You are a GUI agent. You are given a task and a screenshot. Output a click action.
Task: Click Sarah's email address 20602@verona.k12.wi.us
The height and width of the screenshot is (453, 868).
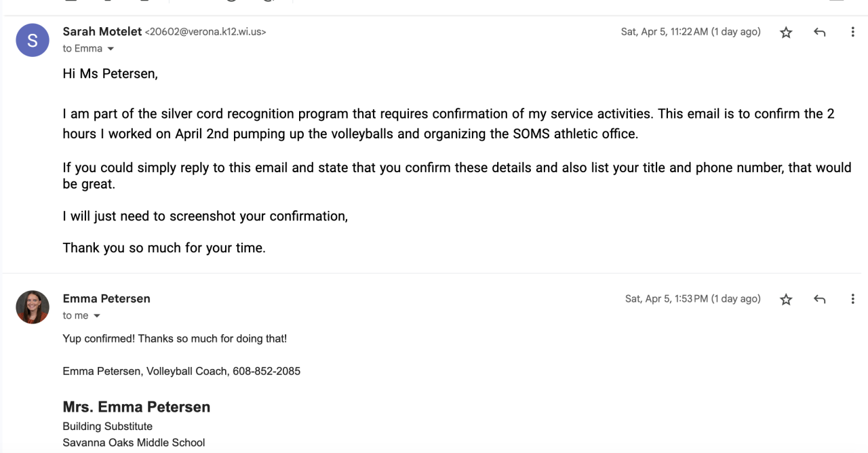[205, 32]
